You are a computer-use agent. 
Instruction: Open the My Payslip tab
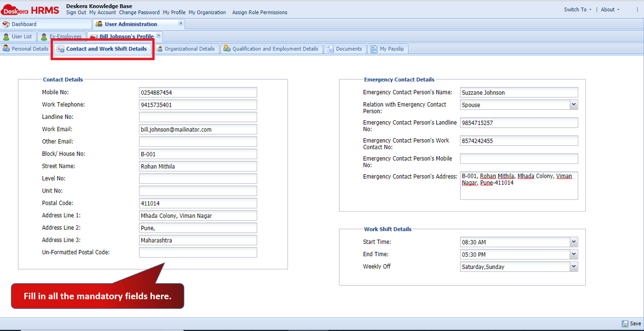tap(388, 49)
